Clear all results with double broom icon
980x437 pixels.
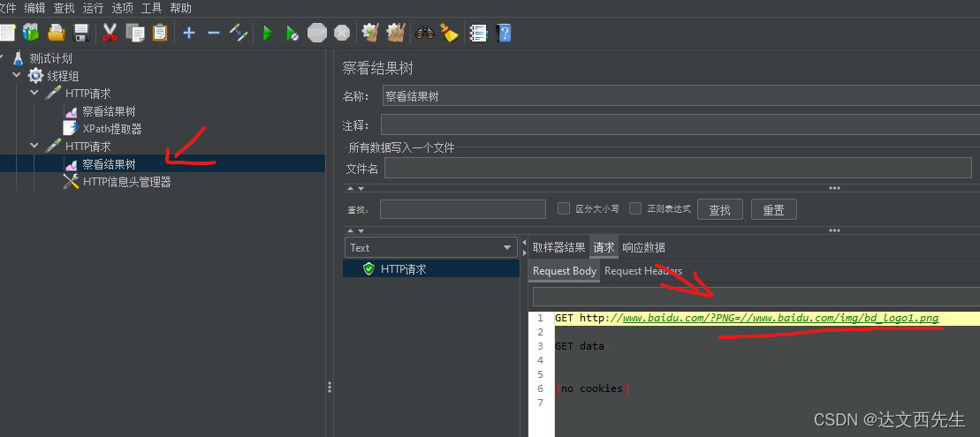tap(396, 33)
